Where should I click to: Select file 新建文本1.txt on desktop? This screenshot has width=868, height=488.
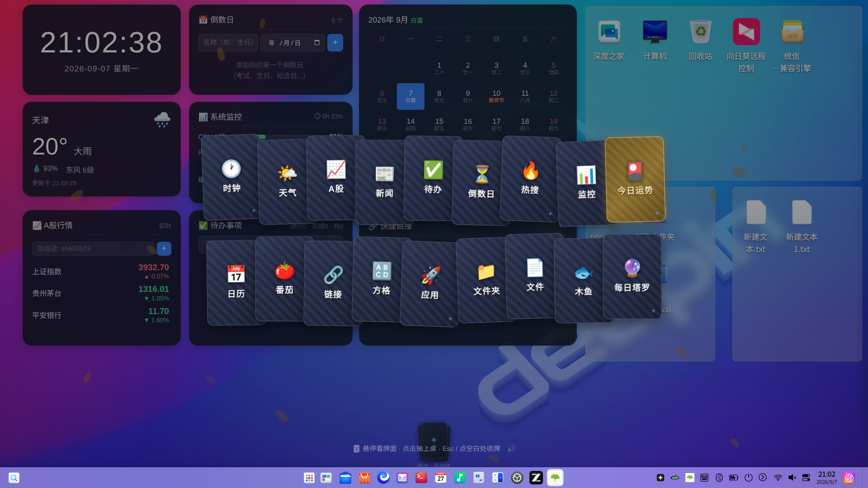pyautogui.click(x=802, y=227)
